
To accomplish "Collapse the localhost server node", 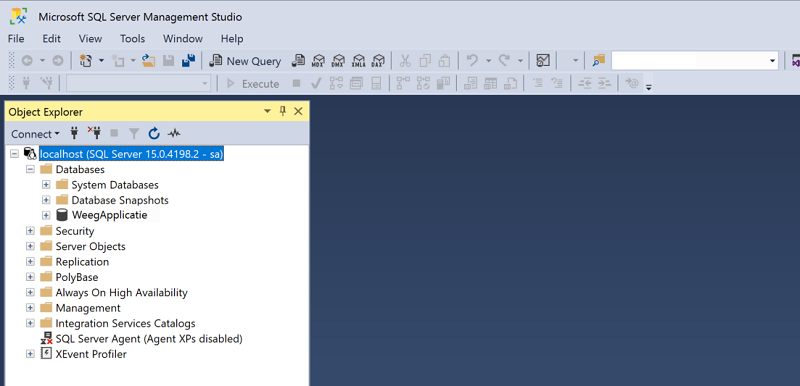I will (x=14, y=153).
